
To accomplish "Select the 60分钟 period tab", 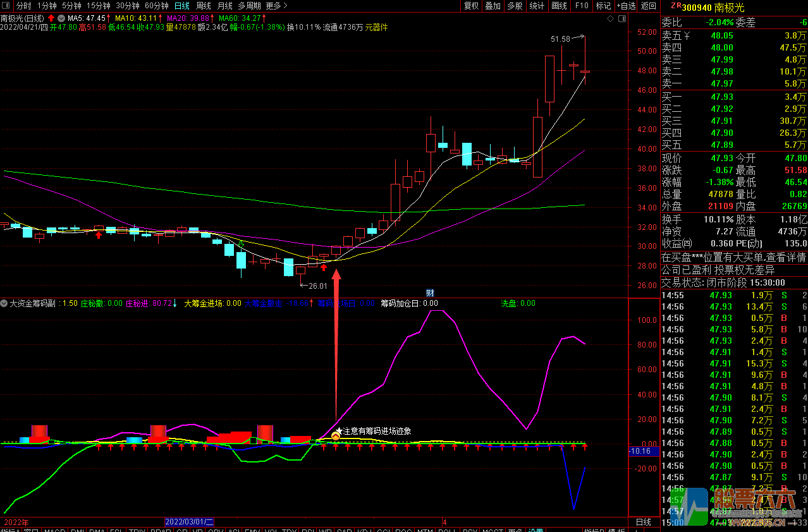I will pos(156,6).
